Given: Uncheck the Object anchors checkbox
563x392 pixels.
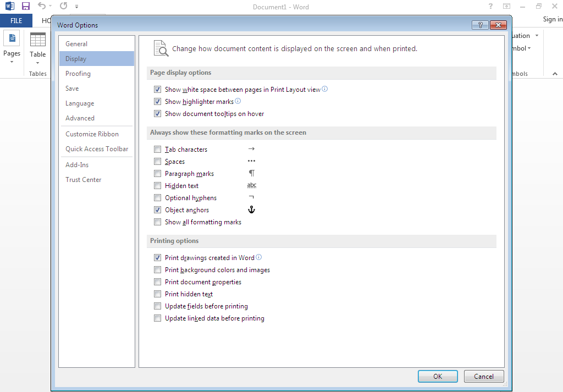Looking at the screenshot, I should [x=158, y=210].
